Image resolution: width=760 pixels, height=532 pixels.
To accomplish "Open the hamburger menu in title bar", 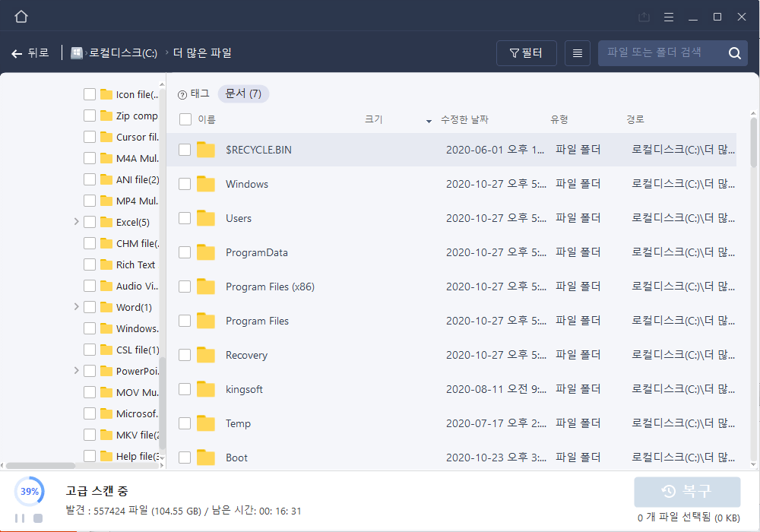I will point(669,17).
